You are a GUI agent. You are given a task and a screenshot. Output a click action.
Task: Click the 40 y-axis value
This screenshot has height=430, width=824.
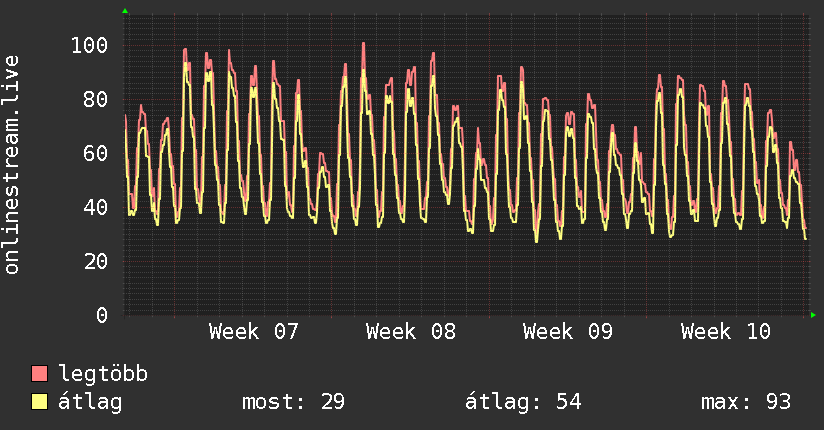click(x=96, y=208)
